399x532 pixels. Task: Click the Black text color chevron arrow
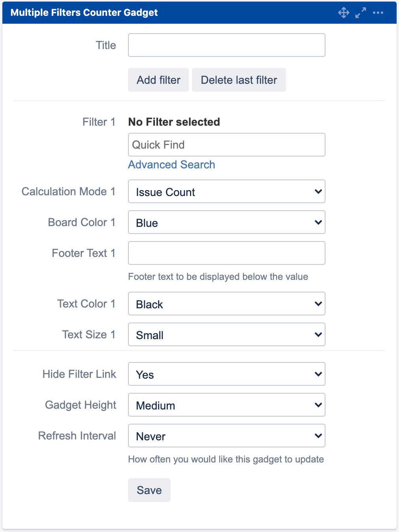click(318, 304)
